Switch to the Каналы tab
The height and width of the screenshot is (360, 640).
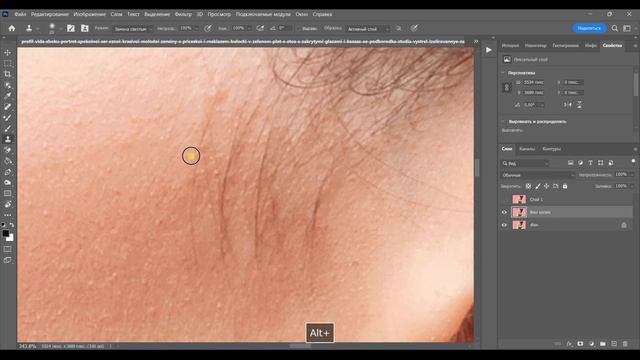point(527,149)
